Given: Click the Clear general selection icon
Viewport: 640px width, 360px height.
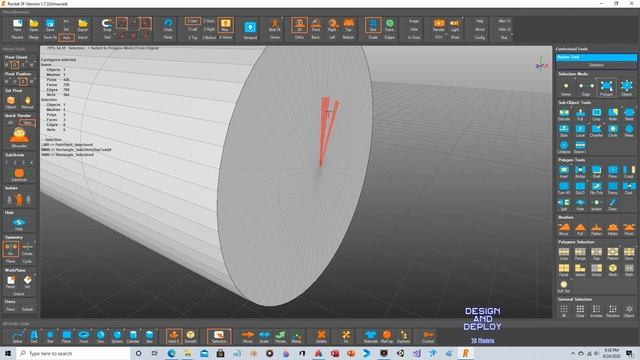Looking at the screenshot, I should 580,309.
